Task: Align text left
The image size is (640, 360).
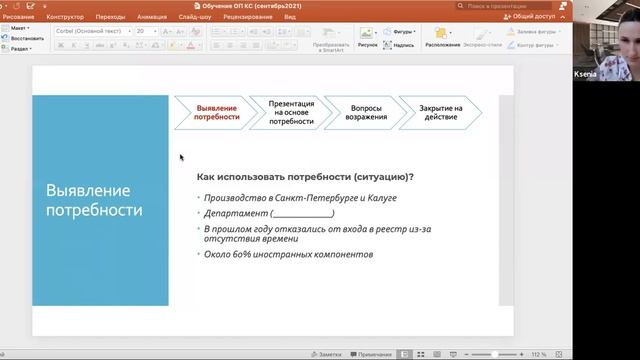Action: click(217, 45)
